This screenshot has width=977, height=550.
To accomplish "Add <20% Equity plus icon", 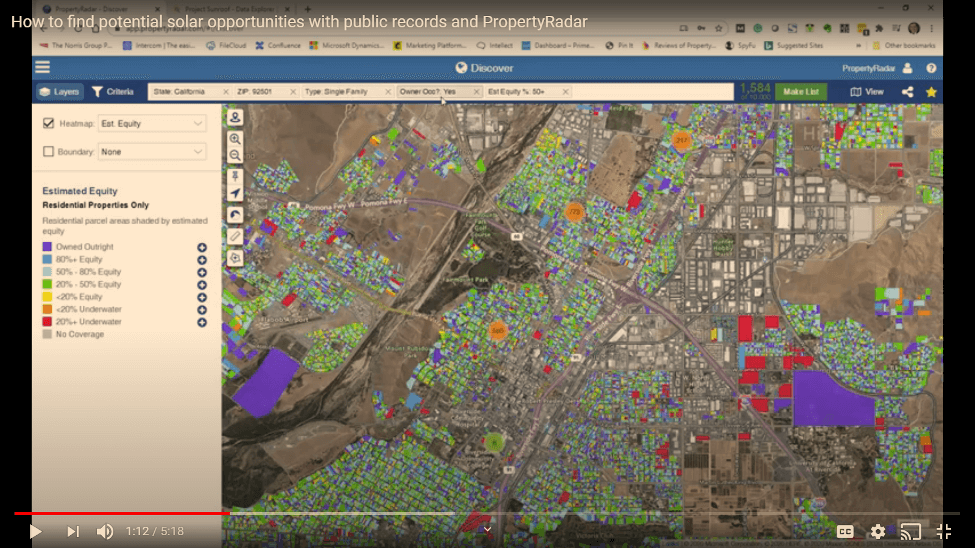I will (x=202, y=297).
